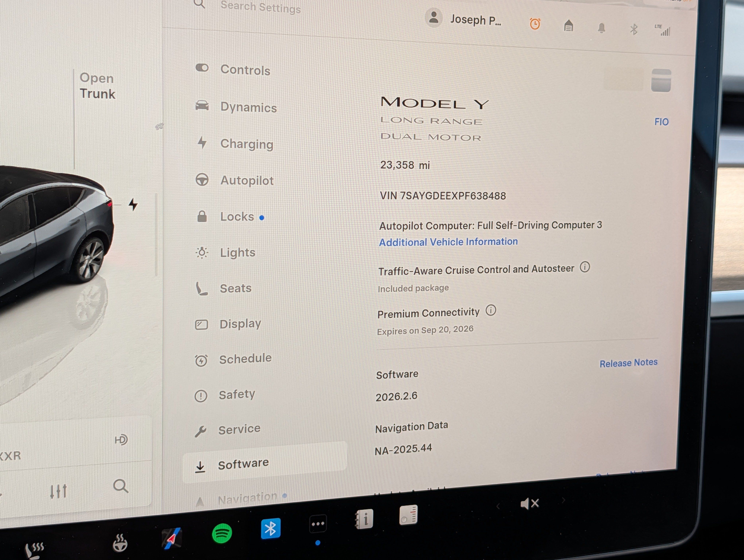This screenshot has width=744, height=560.
Task: Tap the Bluetooth status icon in top bar
Action: [x=634, y=30]
